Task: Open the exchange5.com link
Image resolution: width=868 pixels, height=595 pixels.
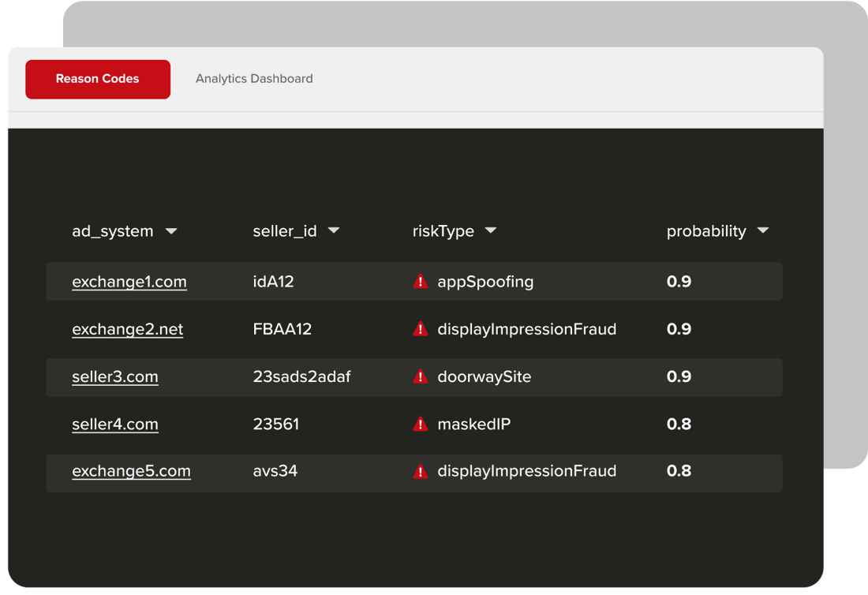Action: [x=131, y=471]
